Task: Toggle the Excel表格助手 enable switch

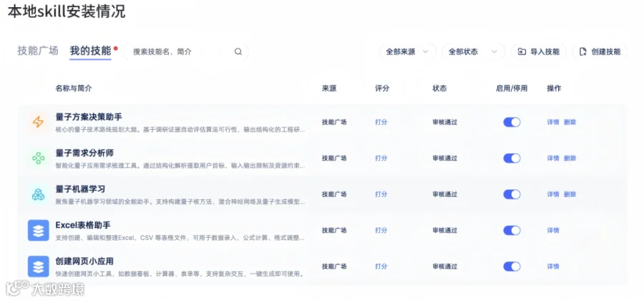Action: pyautogui.click(x=512, y=230)
